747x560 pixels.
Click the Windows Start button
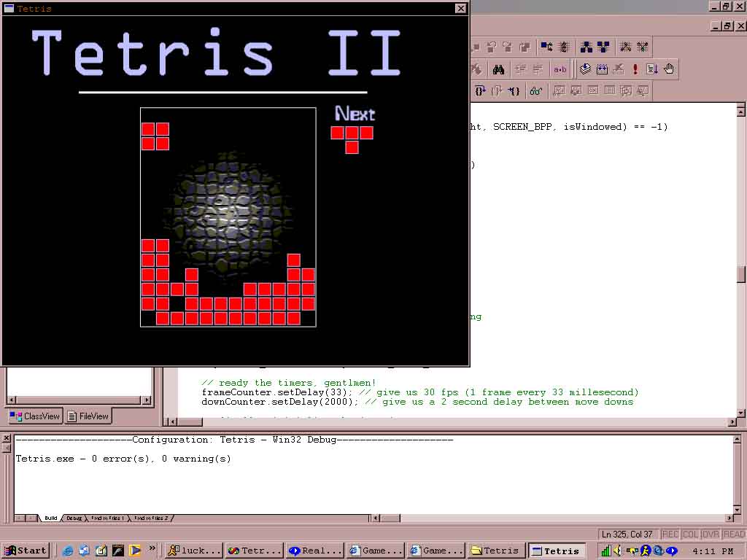click(26, 551)
